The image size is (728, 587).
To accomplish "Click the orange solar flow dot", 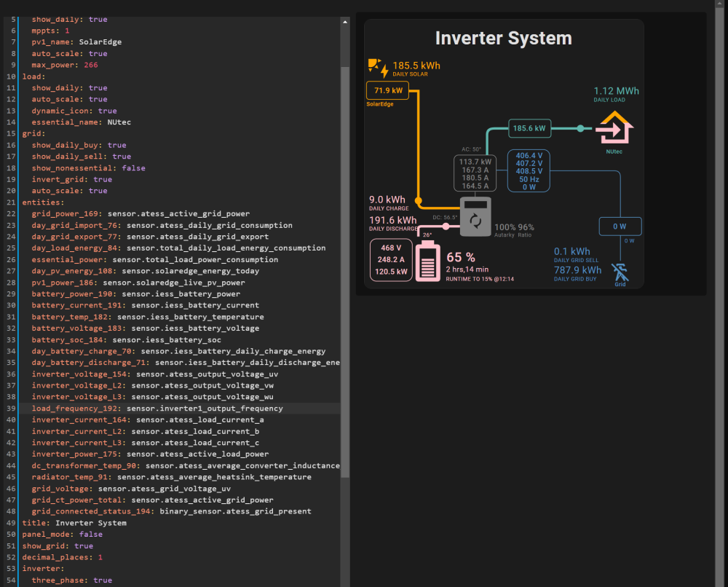I will (419, 201).
